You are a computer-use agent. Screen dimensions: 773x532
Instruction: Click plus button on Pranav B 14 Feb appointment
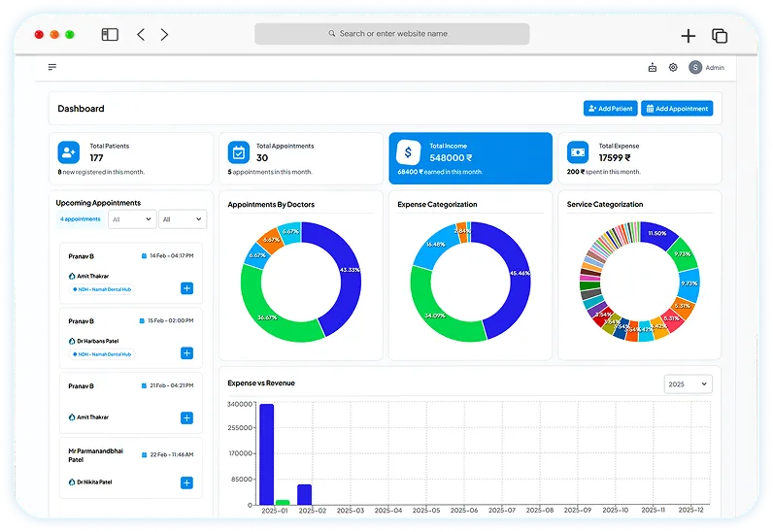coord(186,288)
